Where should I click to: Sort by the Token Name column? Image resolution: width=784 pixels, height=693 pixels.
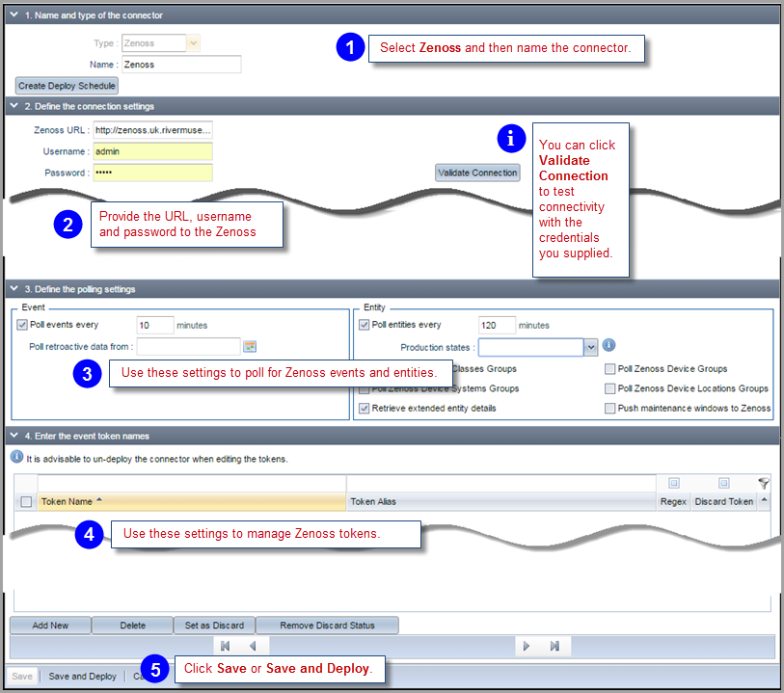tap(192, 501)
